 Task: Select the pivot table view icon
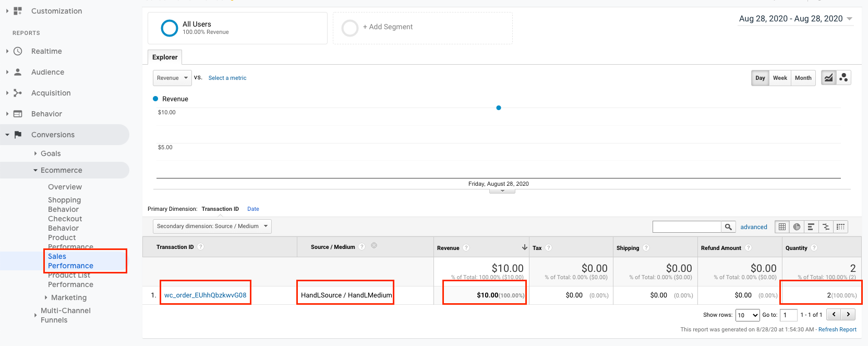click(840, 226)
